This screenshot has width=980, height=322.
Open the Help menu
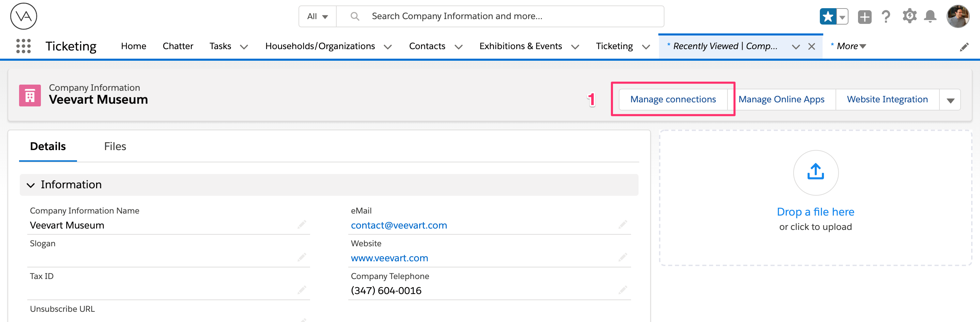click(x=886, y=16)
